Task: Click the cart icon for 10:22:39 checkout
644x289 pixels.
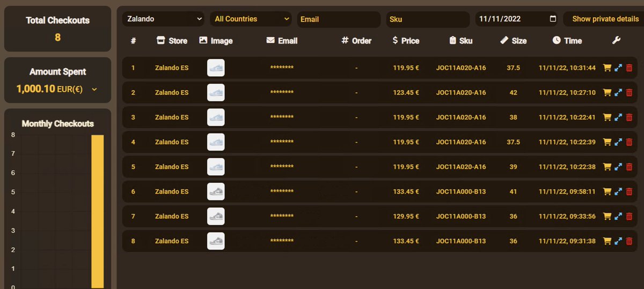Action: tap(608, 142)
